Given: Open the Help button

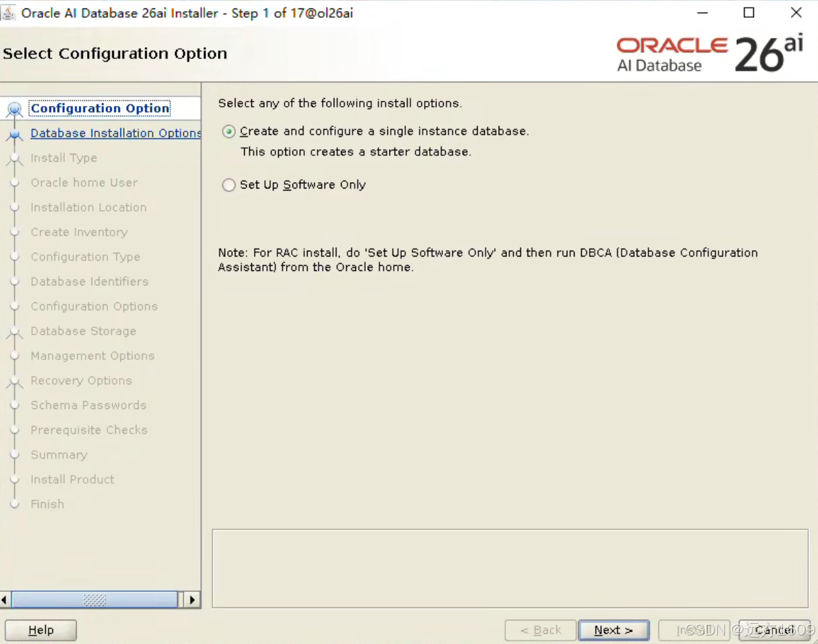Looking at the screenshot, I should pyautogui.click(x=41, y=630).
